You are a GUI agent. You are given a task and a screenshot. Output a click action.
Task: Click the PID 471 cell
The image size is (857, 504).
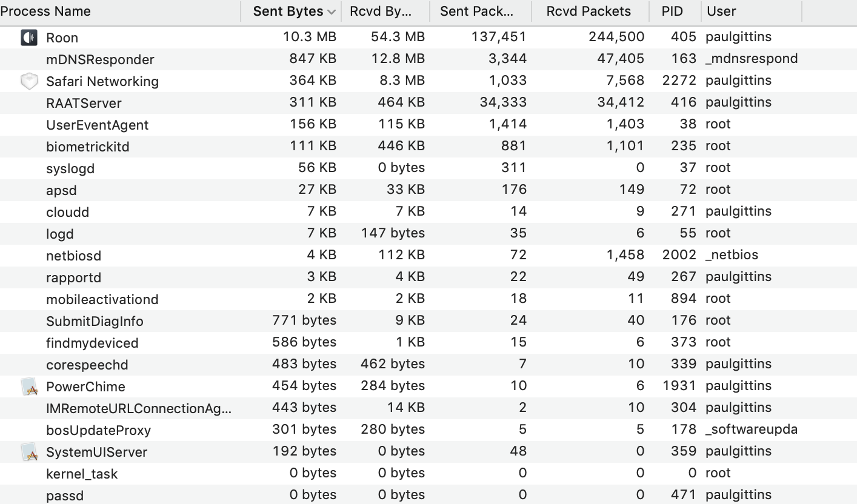(x=684, y=494)
